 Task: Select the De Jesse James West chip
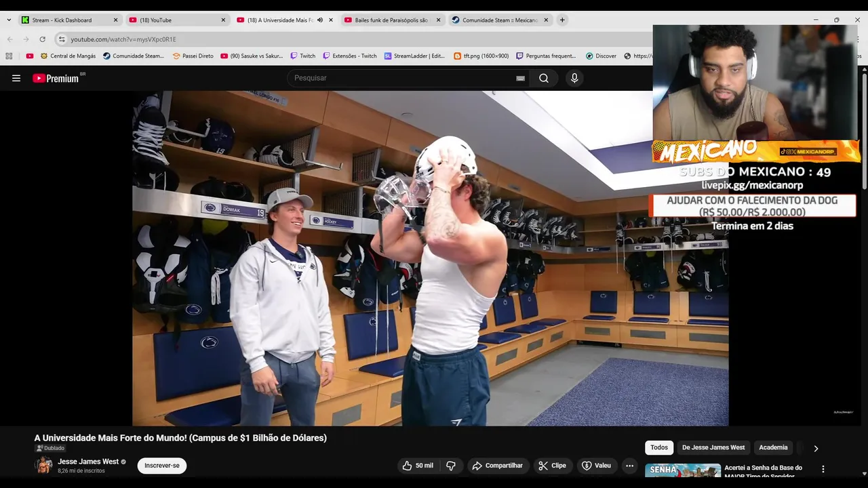[x=713, y=447]
